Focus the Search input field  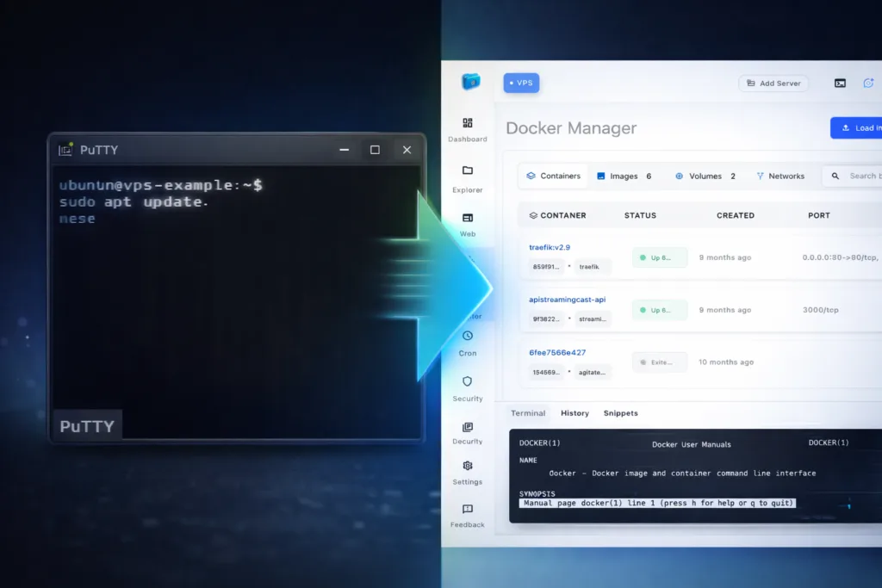[853, 176]
